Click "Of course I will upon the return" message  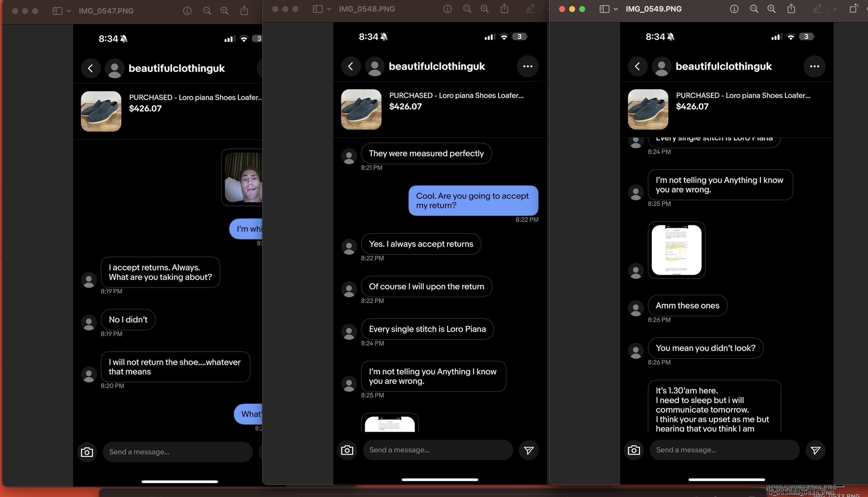pos(426,287)
